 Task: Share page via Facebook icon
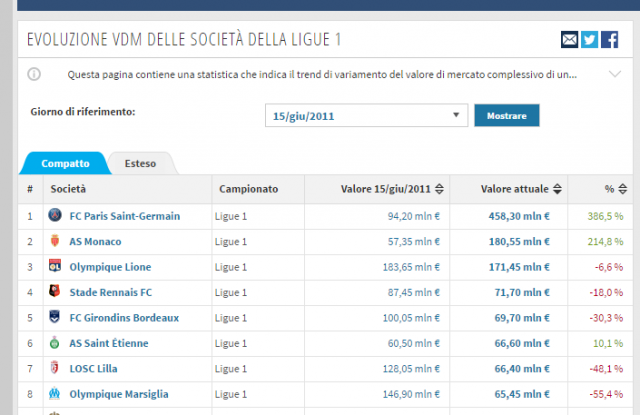pos(610,40)
